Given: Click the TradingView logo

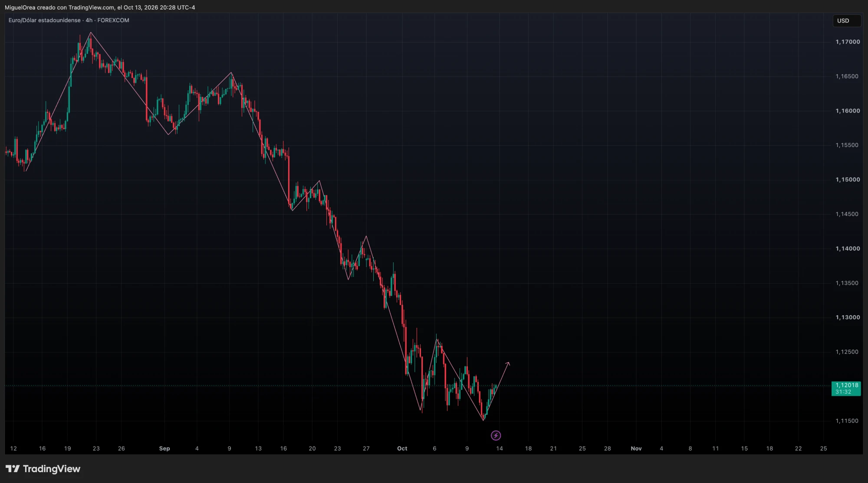Looking at the screenshot, I should click(43, 469).
